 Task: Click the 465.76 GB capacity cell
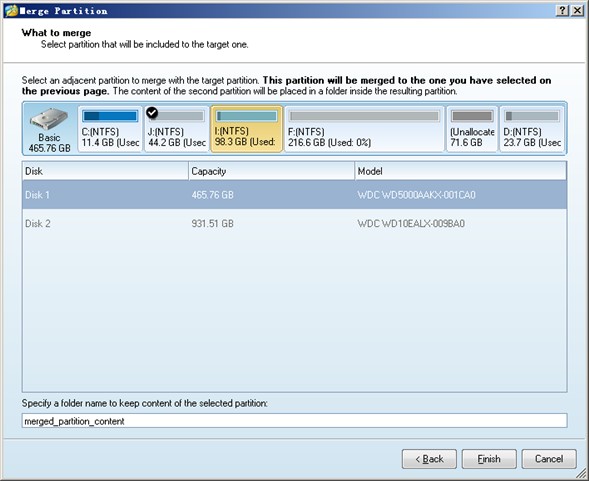(x=213, y=195)
